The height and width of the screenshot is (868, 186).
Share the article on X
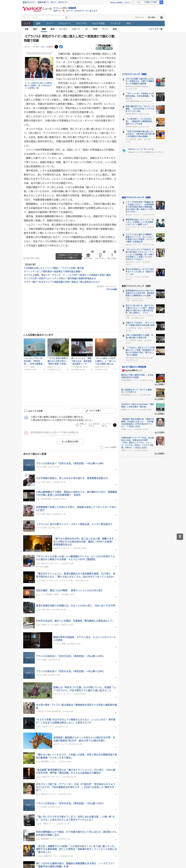pyautogui.click(x=56, y=47)
